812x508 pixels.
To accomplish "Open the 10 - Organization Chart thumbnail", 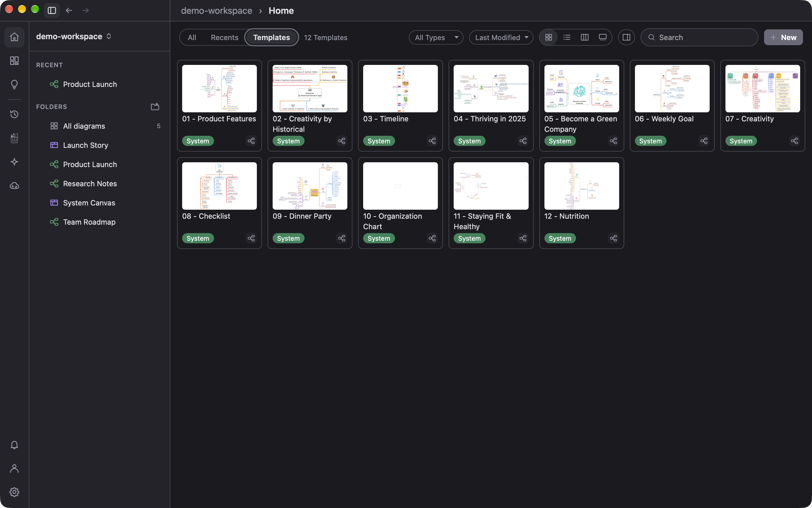I will coord(400,186).
